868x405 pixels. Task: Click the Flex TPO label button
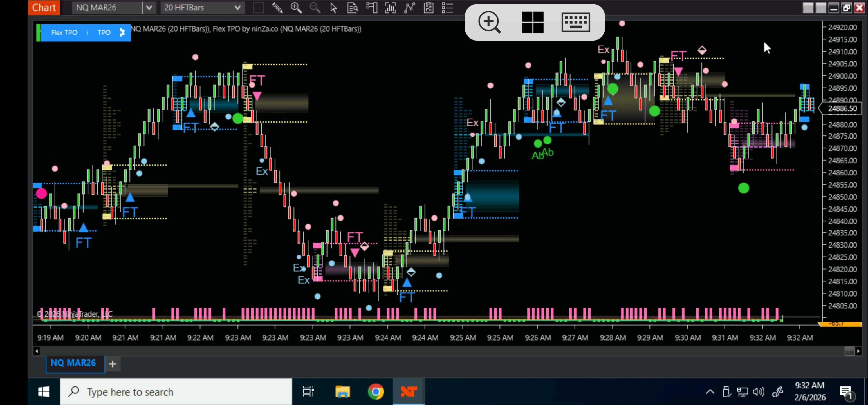tap(64, 33)
